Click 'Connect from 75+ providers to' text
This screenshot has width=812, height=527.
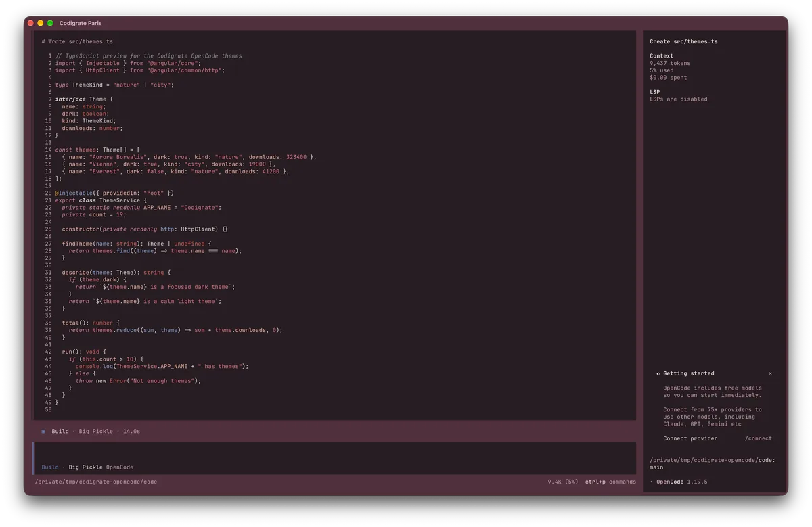[x=713, y=409]
